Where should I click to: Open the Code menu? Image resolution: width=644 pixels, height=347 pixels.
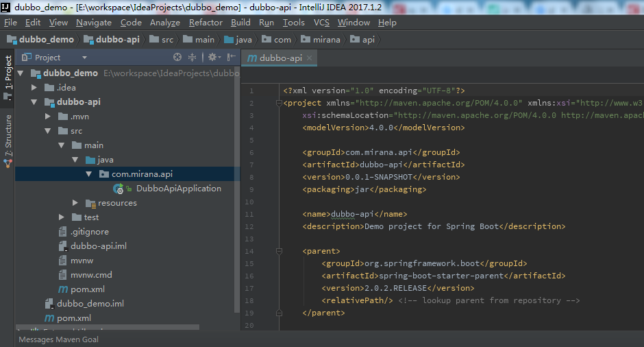131,23
